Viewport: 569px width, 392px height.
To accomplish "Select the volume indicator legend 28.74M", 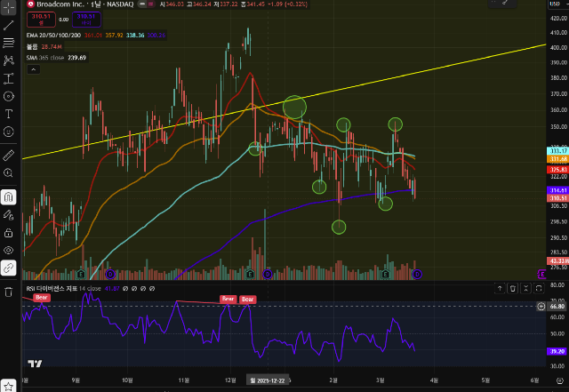I will point(44,47).
